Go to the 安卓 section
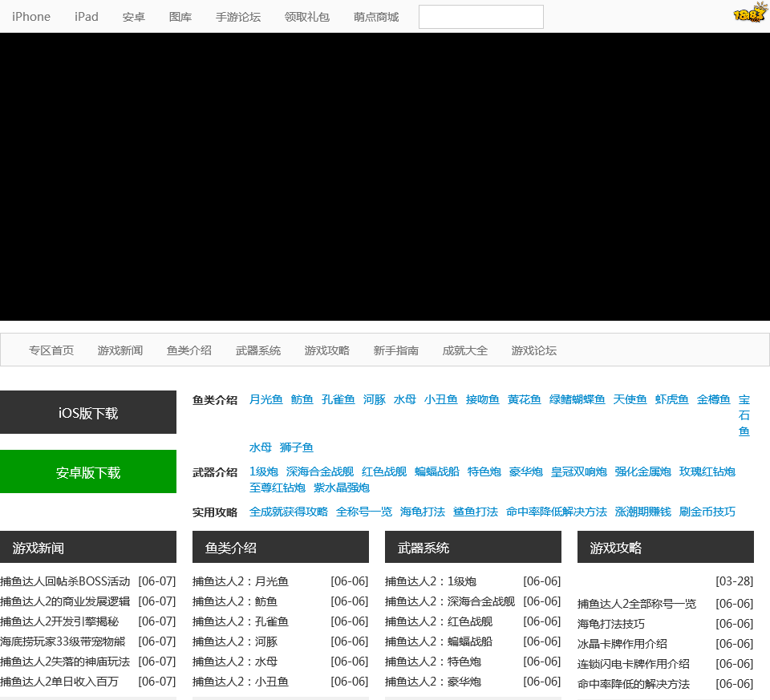 point(134,17)
